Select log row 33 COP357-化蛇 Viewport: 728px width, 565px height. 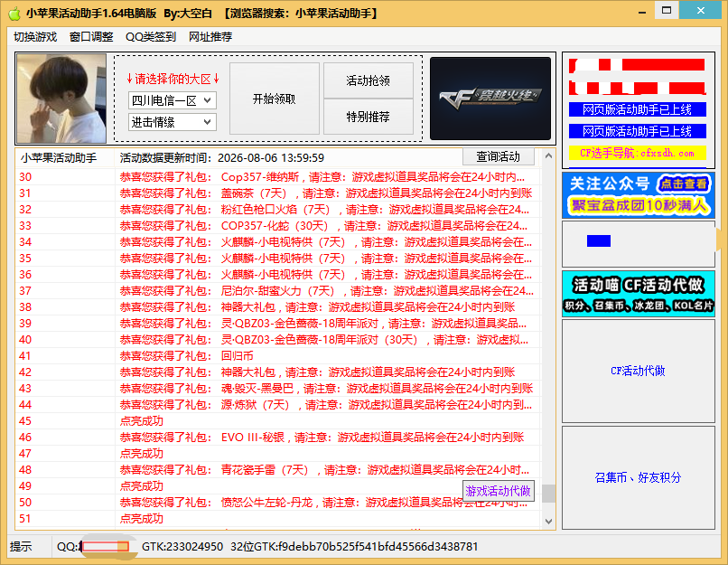click(x=277, y=226)
